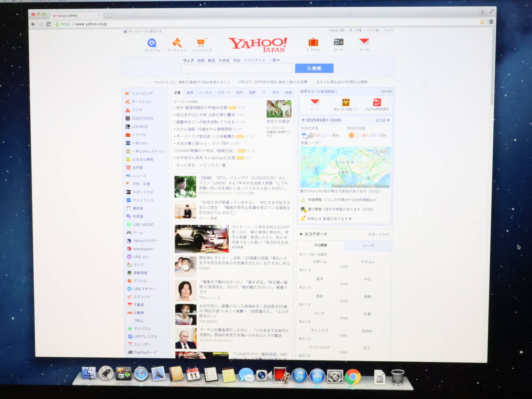532x399 pixels.
Task: Open ホームページに設定する link
Action: [145, 31]
